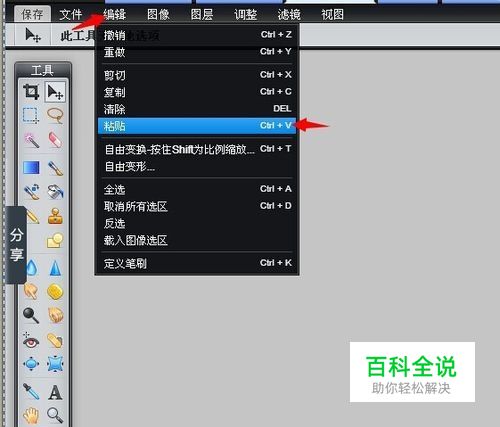Open the 图层 menu
The height and width of the screenshot is (427, 500).
click(202, 14)
